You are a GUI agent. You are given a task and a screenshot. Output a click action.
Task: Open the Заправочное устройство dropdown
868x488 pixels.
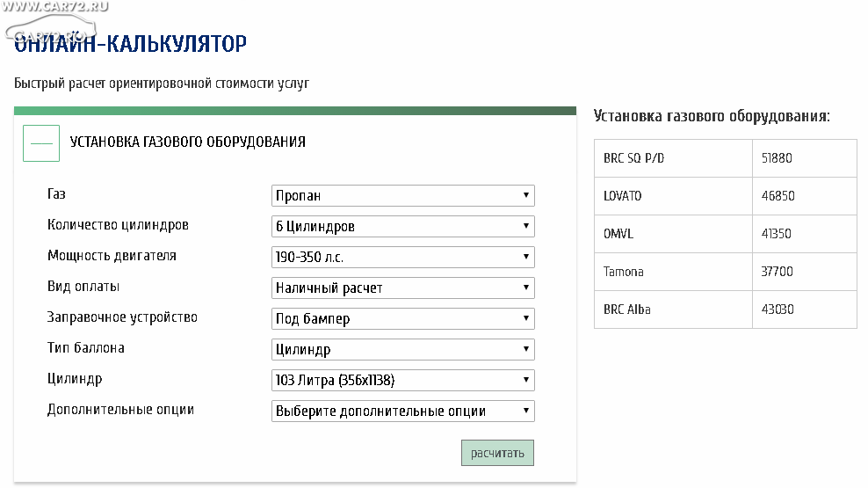point(403,318)
